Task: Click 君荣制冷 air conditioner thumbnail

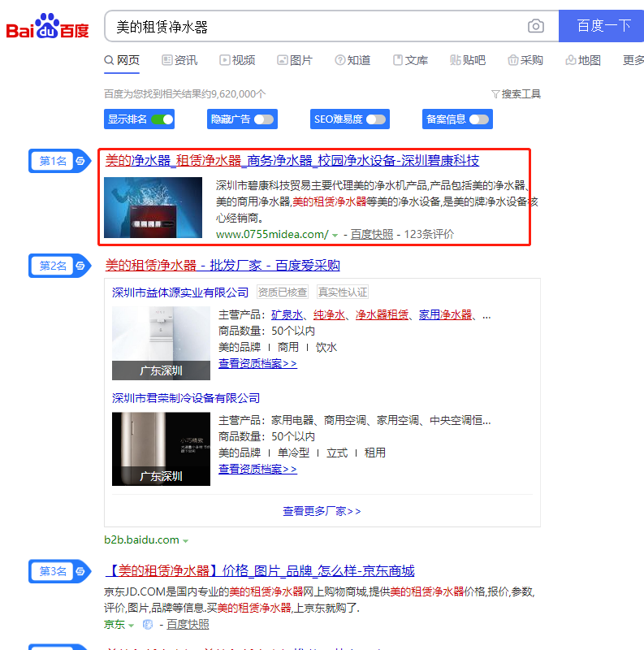Action: coord(162,449)
